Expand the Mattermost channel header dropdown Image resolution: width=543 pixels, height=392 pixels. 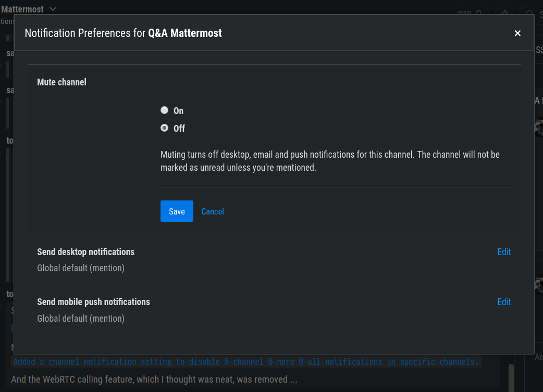pyautogui.click(x=52, y=9)
